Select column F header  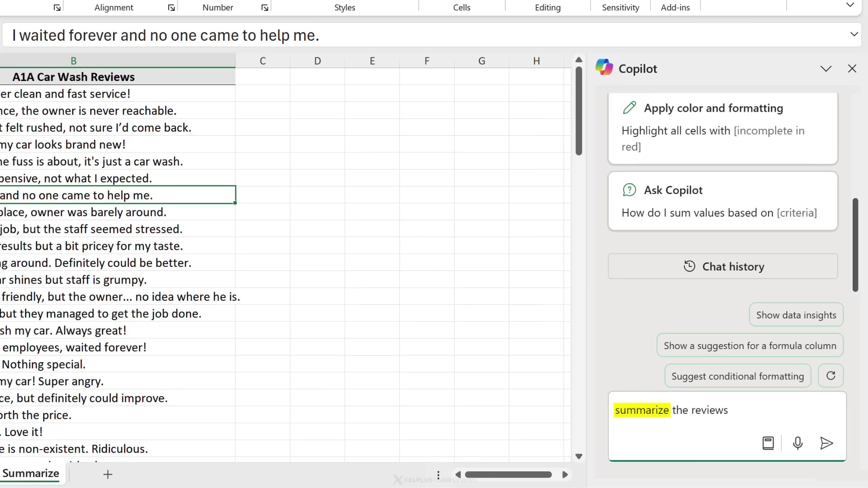427,61
